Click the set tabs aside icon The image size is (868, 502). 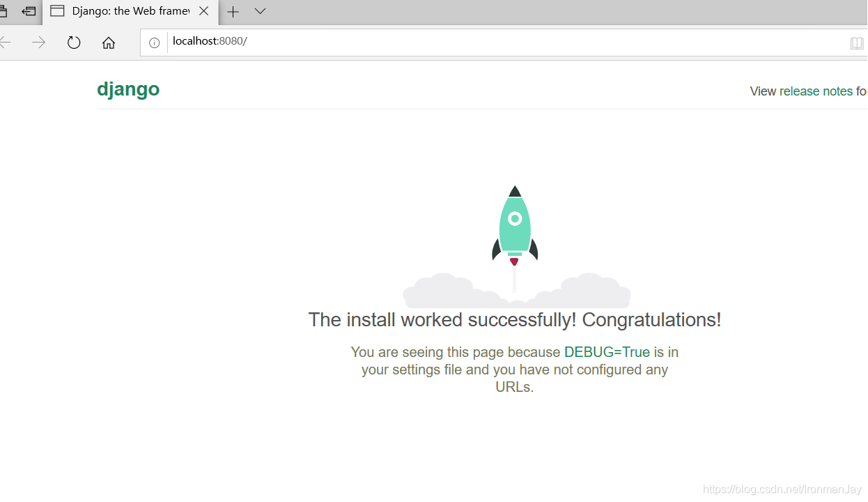[x=29, y=11]
